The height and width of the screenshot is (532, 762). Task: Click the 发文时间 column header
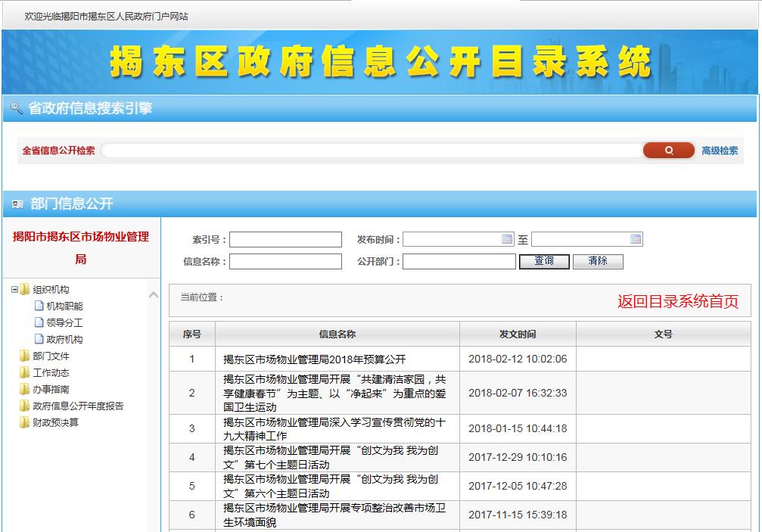(518, 334)
